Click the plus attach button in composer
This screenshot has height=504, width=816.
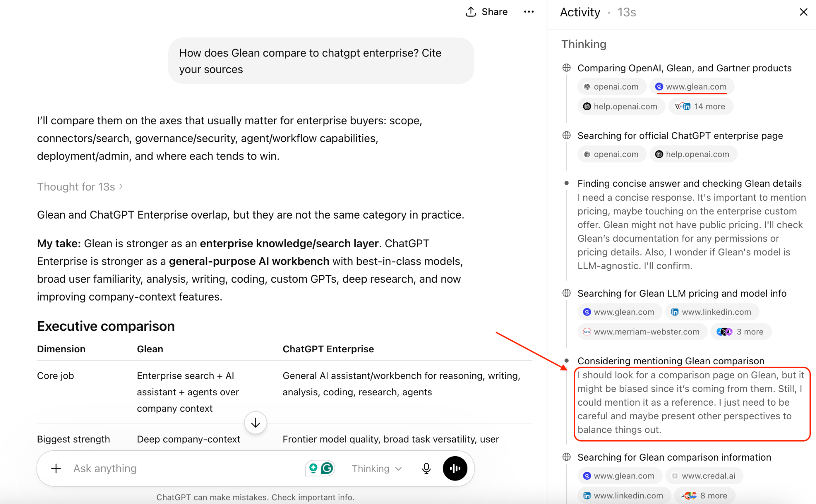pyautogui.click(x=56, y=468)
